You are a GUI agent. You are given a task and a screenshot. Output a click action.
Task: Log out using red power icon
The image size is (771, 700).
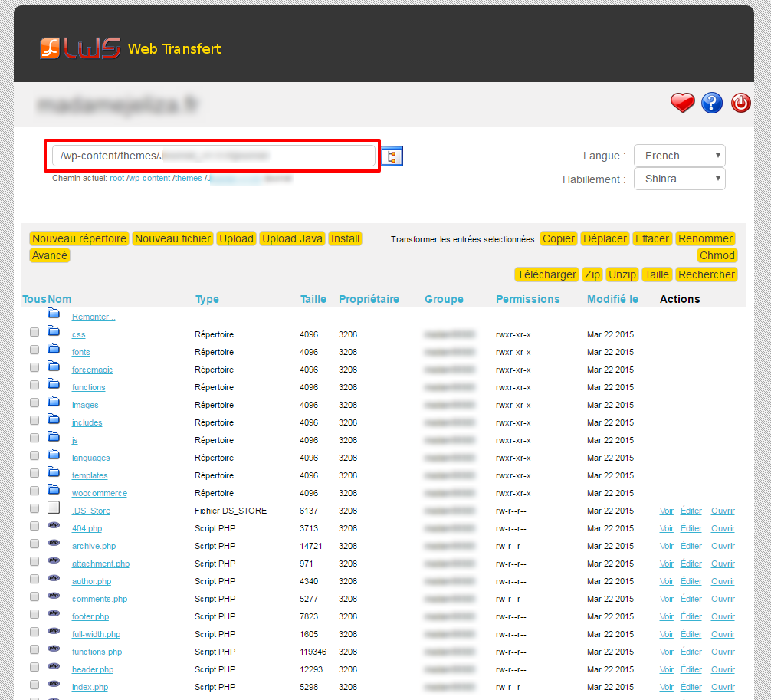tap(740, 103)
